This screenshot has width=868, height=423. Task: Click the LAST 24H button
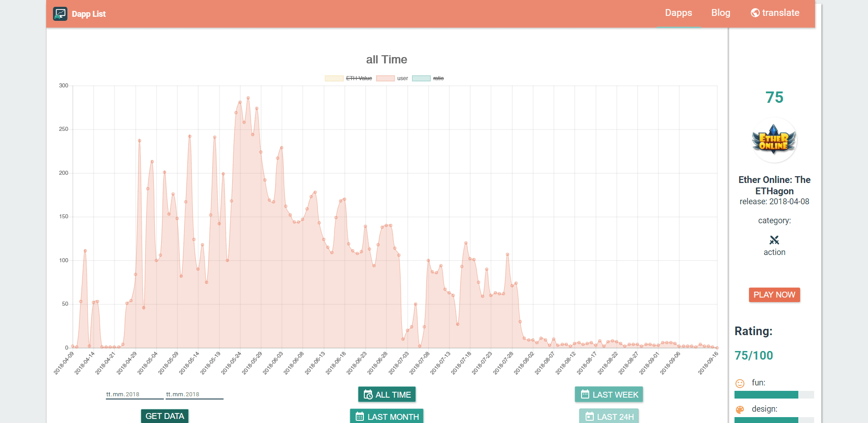[609, 416]
